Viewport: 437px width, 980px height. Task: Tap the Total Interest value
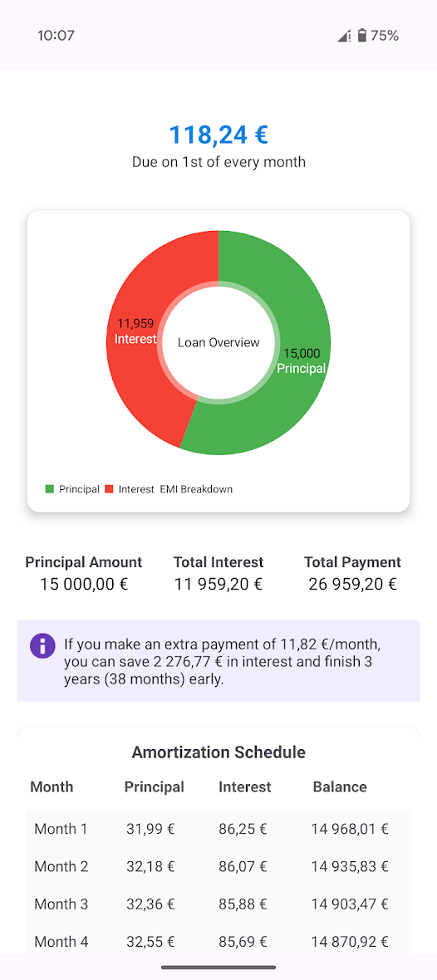click(x=218, y=585)
